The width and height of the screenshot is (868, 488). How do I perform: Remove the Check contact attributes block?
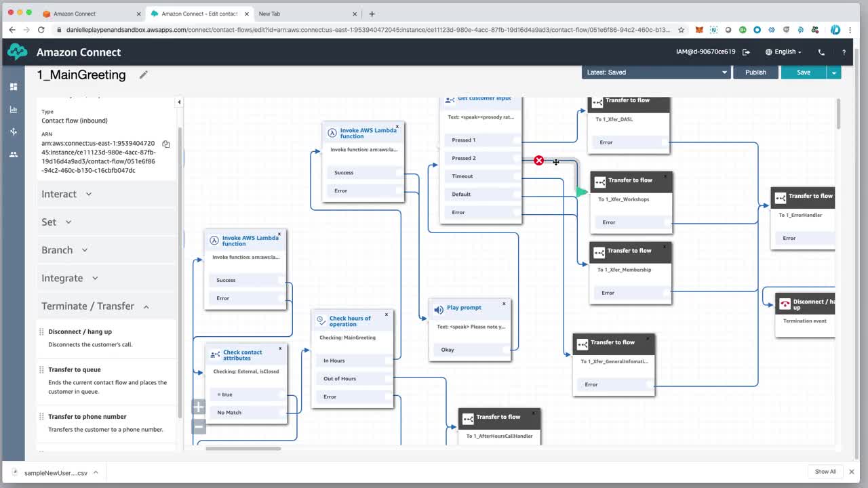coord(280,348)
